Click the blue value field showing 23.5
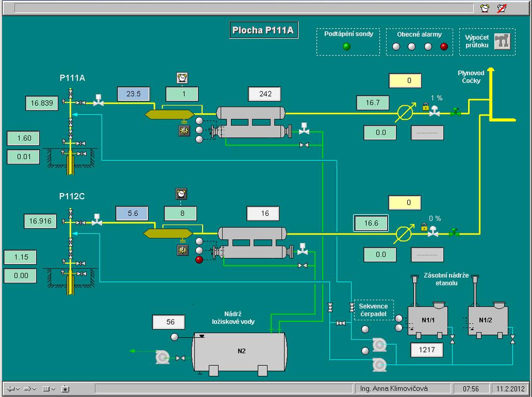 134,94
